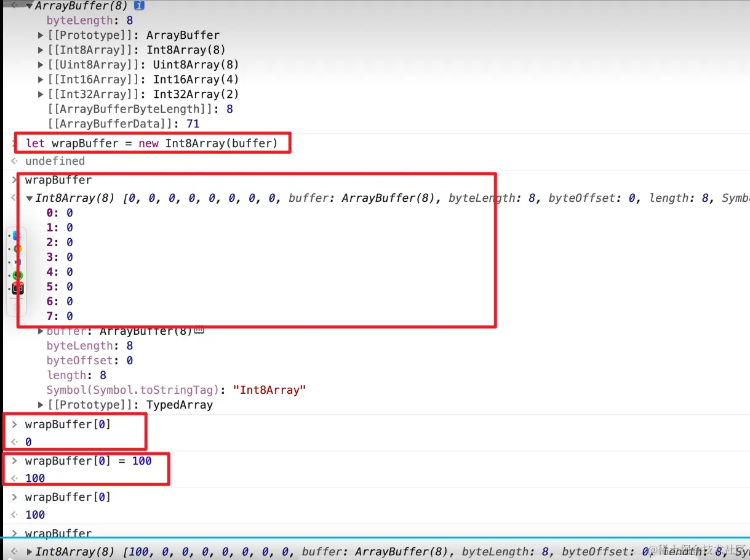This screenshot has height=560, width=750.
Task: Click the index row 1: 0
Action: [x=60, y=228]
